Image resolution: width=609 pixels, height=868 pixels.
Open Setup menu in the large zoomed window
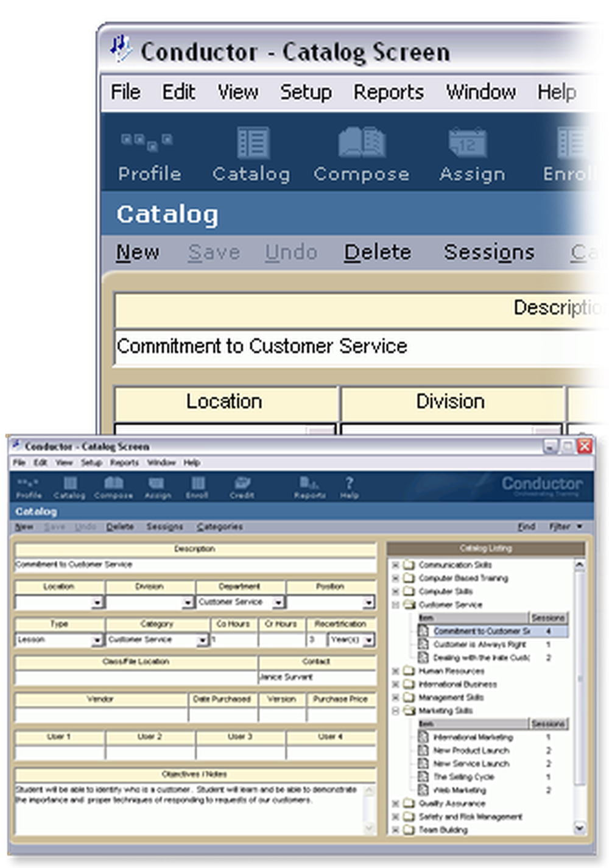[306, 92]
